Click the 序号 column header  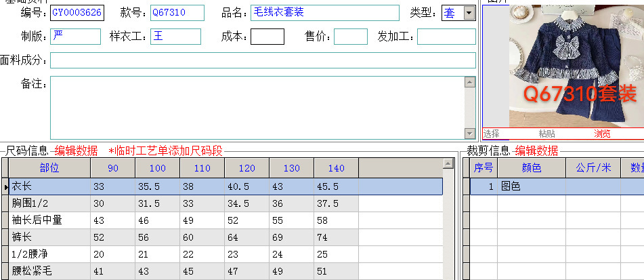(x=484, y=168)
